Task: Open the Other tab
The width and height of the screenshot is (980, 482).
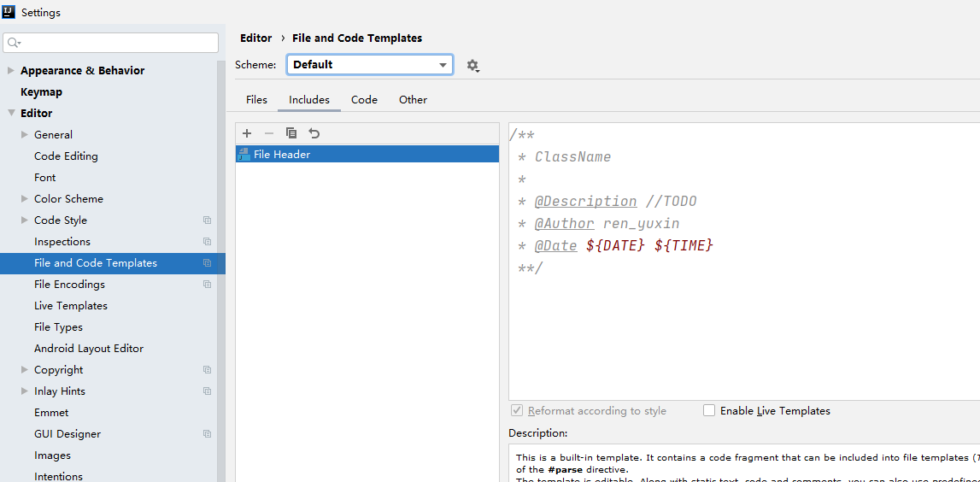Action: (x=413, y=100)
